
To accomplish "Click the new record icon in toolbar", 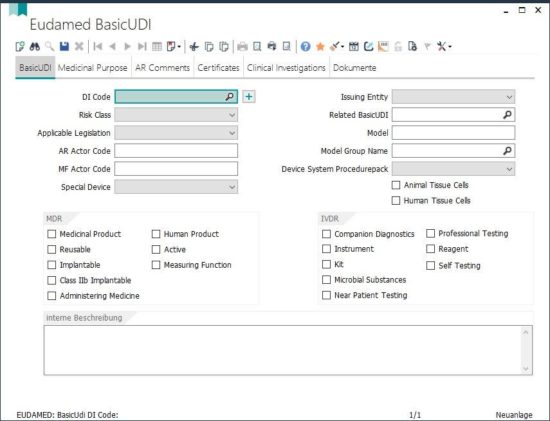I will tap(20, 46).
